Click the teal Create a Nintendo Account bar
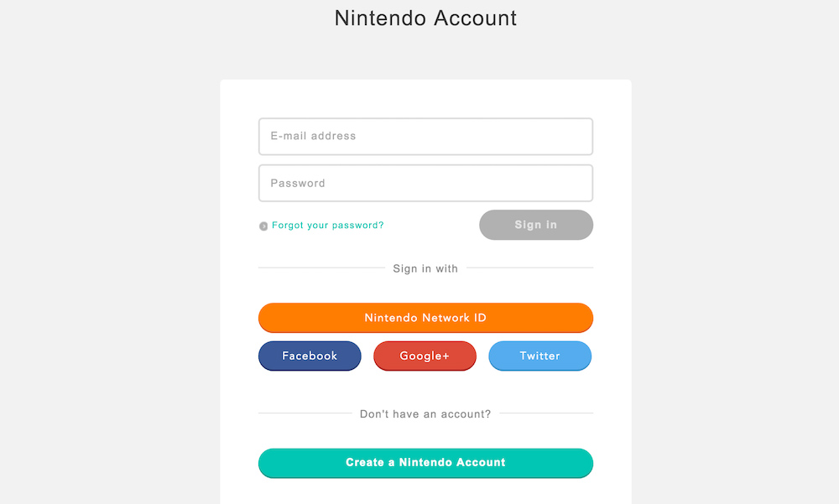839x504 pixels. (x=425, y=462)
